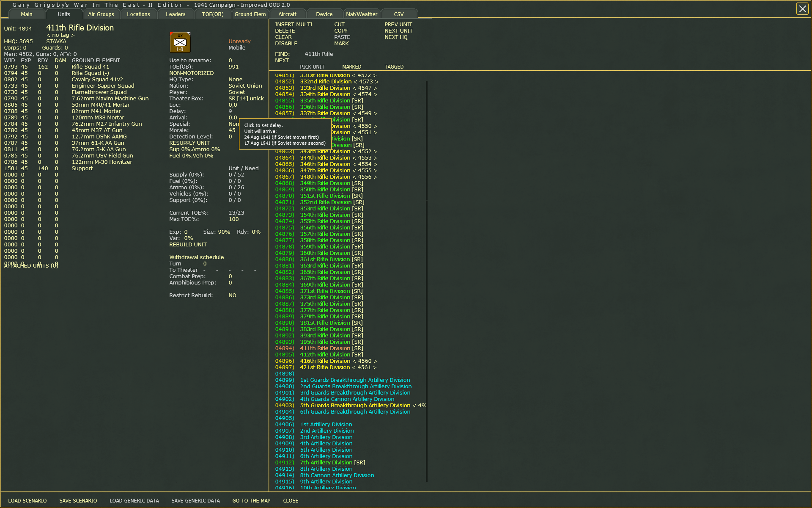This screenshot has width=812, height=508.
Task: Change HQ Type value None
Action: click(x=236, y=80)
